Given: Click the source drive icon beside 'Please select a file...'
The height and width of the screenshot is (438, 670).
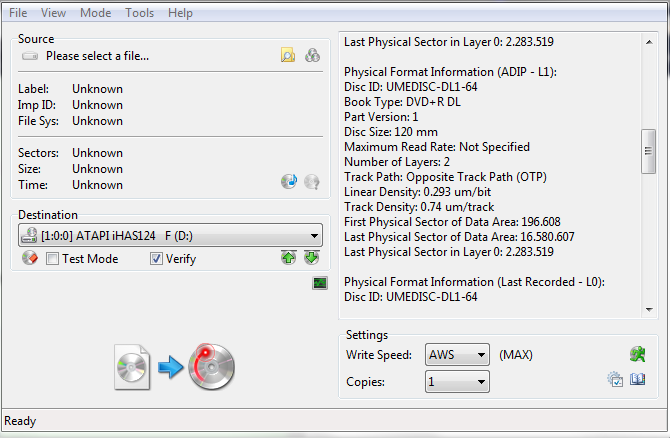Looking at the screenshot, I should point(30,56).
